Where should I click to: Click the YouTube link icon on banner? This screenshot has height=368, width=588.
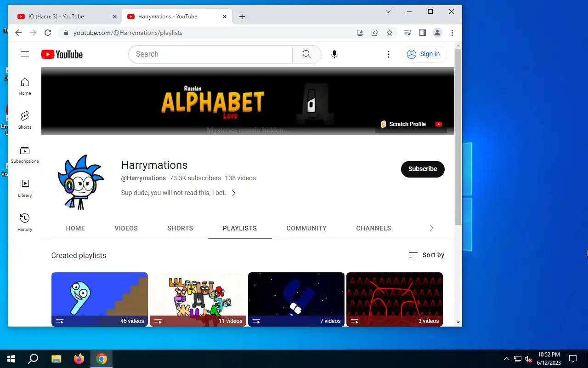(439, 124)
